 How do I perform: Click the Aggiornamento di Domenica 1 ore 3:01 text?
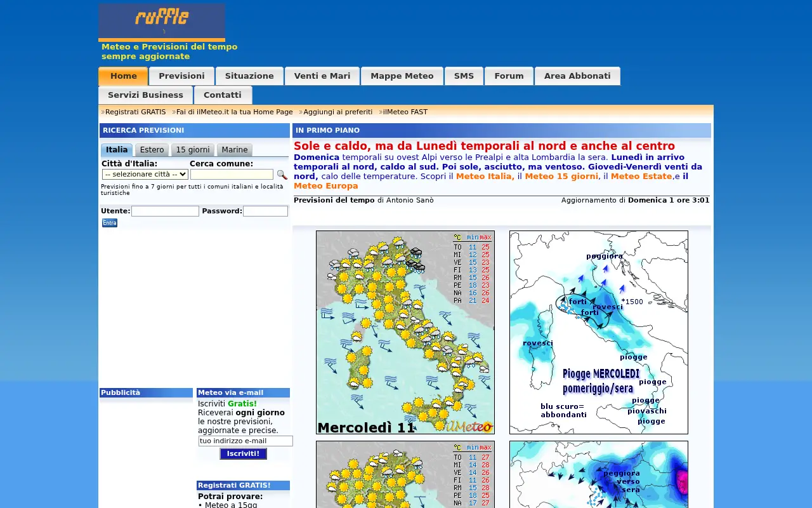click(635, 200)
